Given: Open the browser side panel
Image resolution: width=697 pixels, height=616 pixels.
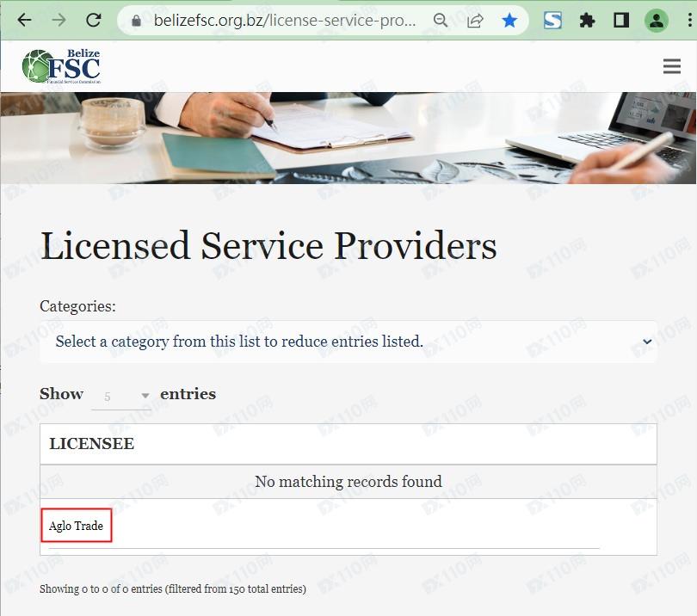Looking at the screenshot, I should 621,21.
